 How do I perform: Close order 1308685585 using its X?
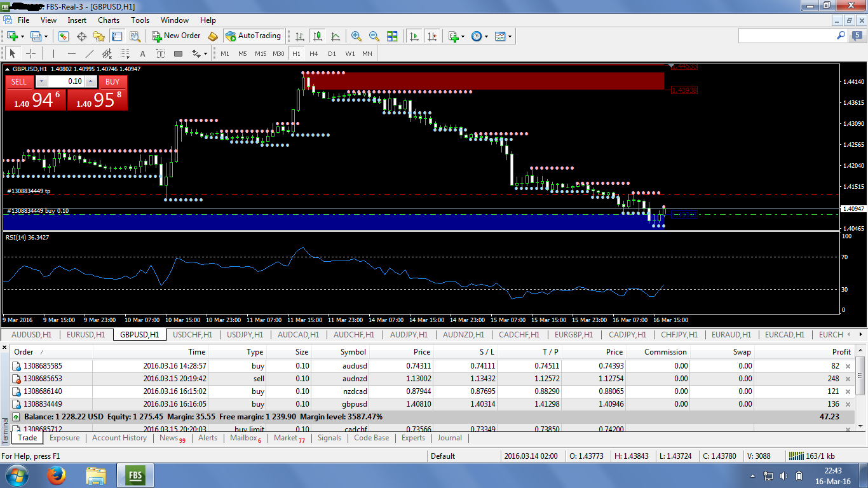[x=847, y=366]
